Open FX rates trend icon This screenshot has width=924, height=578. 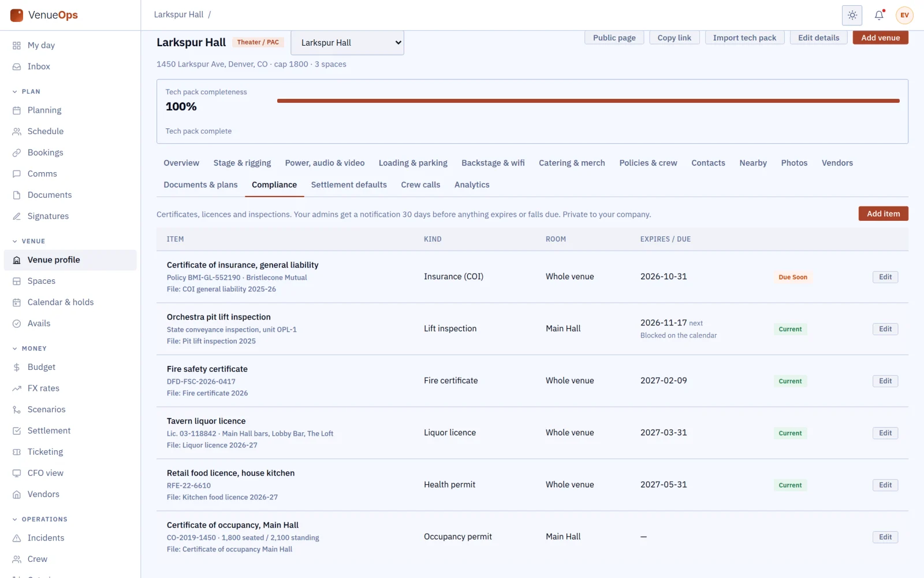coord(17,388)
